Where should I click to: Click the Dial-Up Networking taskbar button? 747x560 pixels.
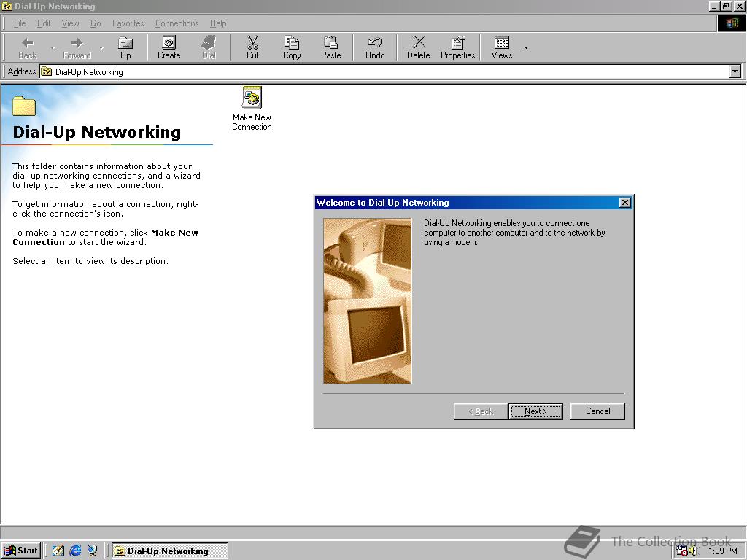coord(169,551)
